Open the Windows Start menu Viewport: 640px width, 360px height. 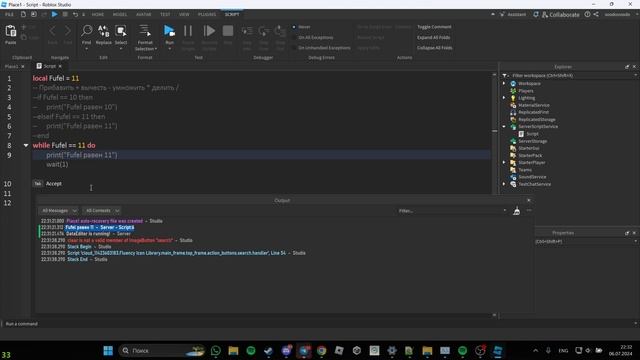pyautogui.click(x=108, y=351)
